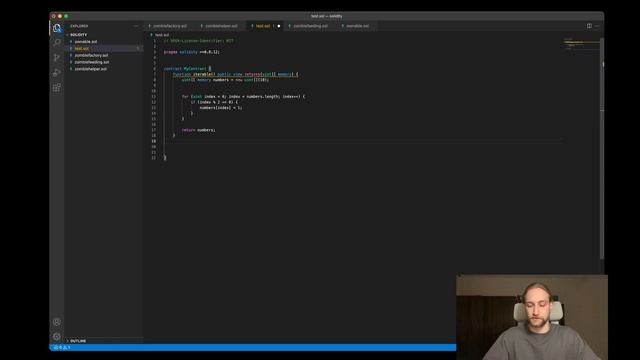
Task: Click unsaved dot on test.sol tab
Action: point(279,26)
